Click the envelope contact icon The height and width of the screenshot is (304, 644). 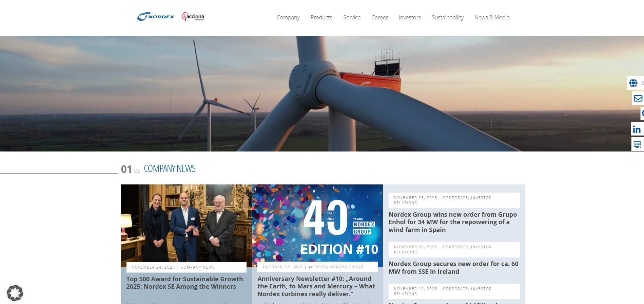click(x=638, y=99)
